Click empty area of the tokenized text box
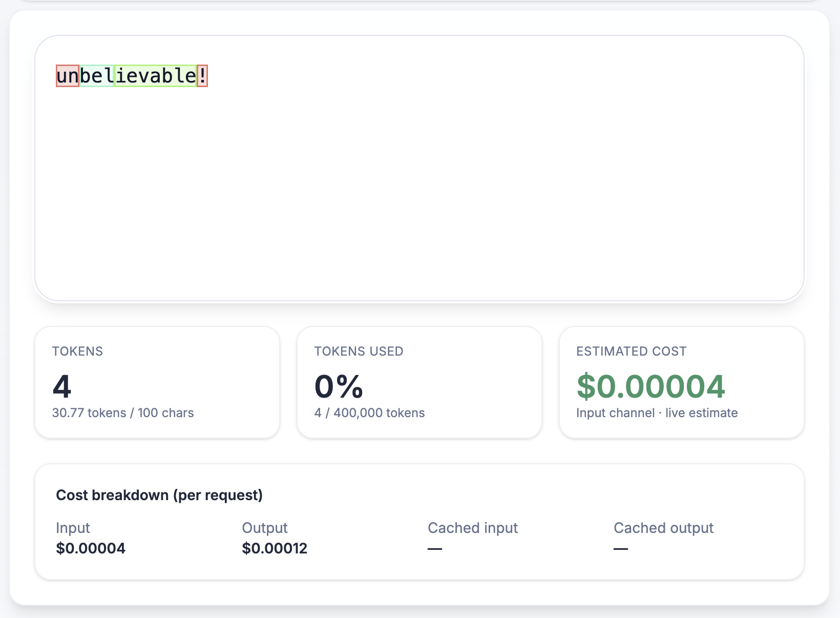Screen dimensions: 840x618 point(419,195)
